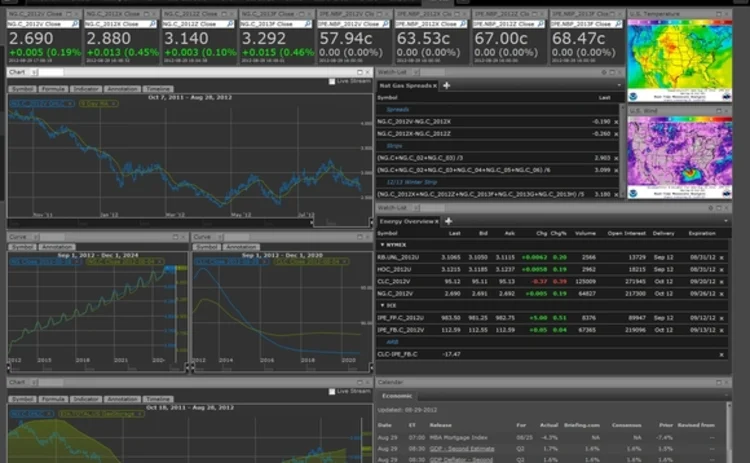750x463 pixels.
Task: Select the NG.C_2012V row in Energy Overview
Action: coord(551,294)
